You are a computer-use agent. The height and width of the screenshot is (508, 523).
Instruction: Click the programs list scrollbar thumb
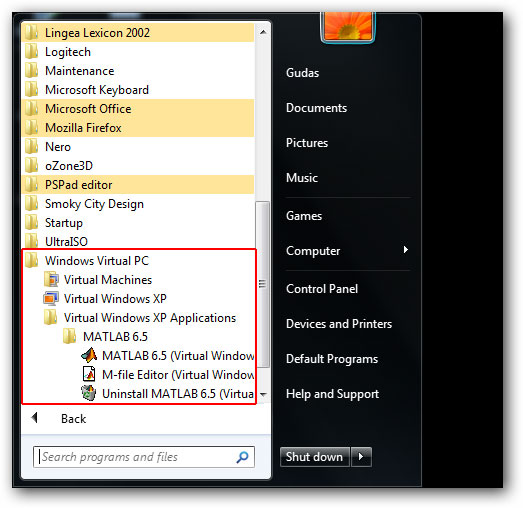263,284
